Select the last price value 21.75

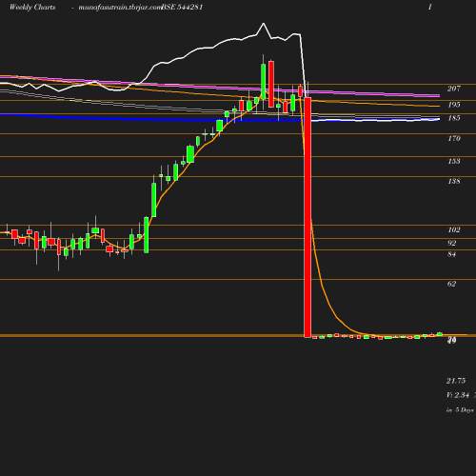(456, 381)
